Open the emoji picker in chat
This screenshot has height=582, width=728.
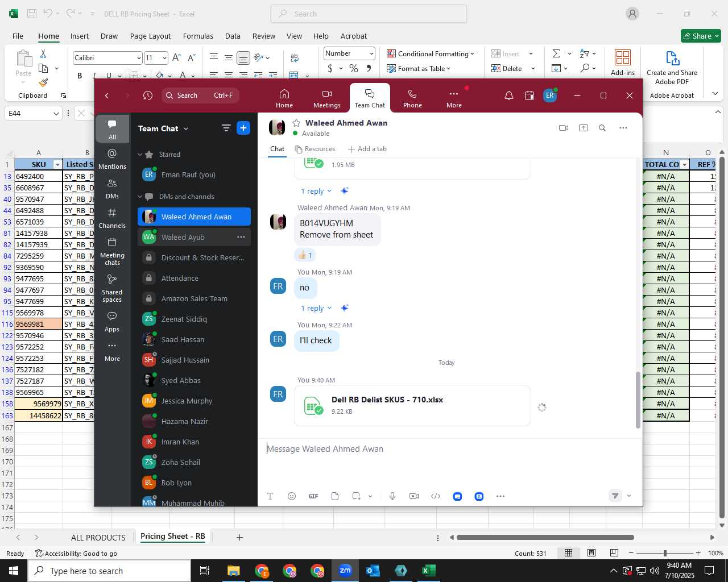[x=292, y=496]
